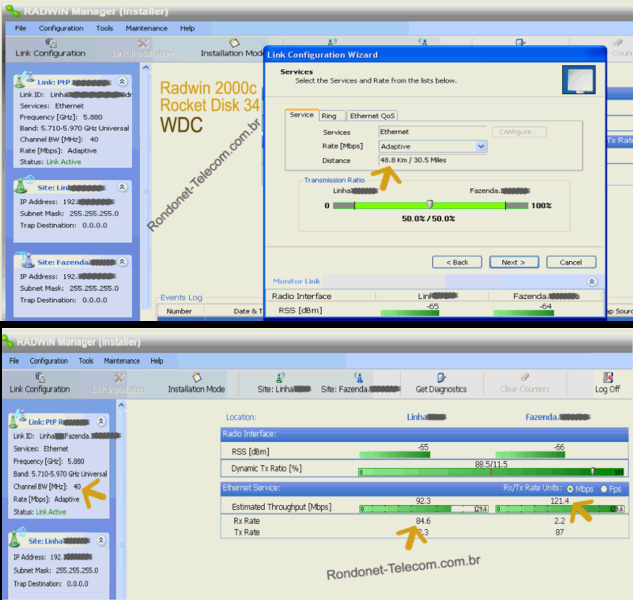The image size is (633, 600).
Task: Open Help menu in lower window
Action: (x=157, y=361)
